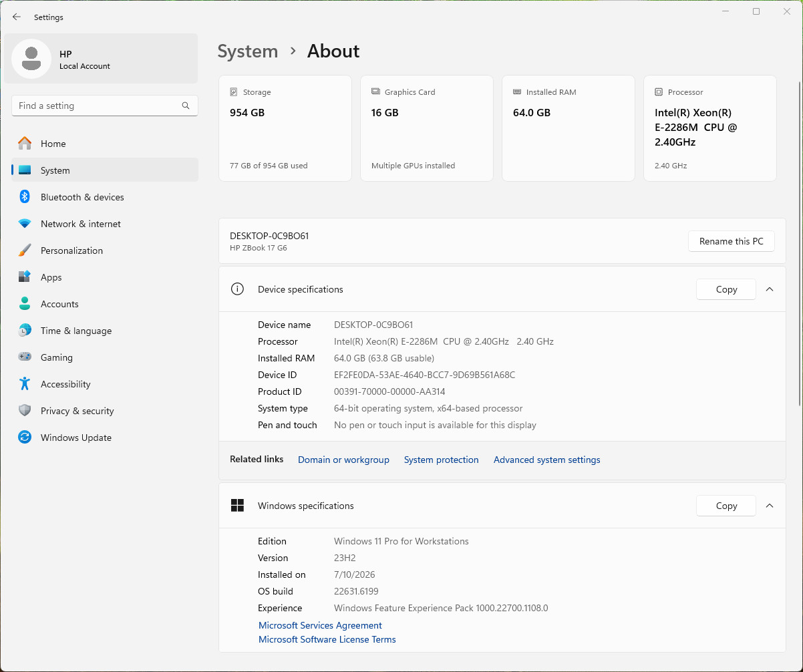
Task: Open System protection link
Action: (x=442, y=460)
